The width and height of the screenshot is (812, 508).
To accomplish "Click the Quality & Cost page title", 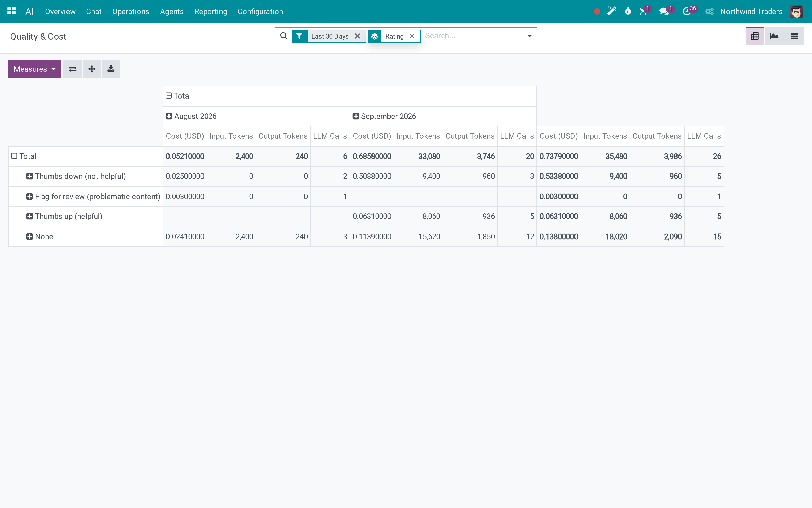I will coord(38,36).
